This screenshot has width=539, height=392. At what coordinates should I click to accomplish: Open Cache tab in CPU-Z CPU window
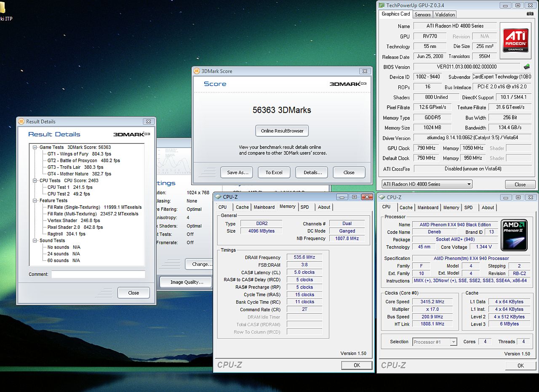coord(406,207)
